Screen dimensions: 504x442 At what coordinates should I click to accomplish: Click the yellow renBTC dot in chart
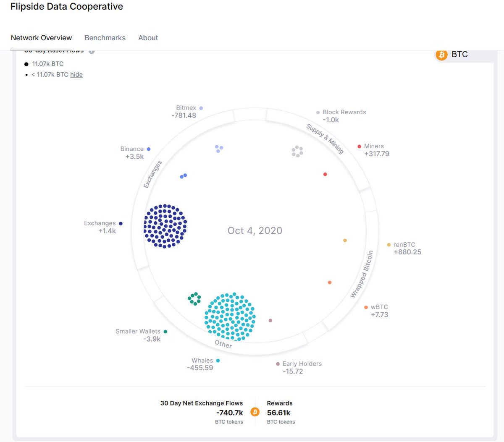(x=345, y=241)
